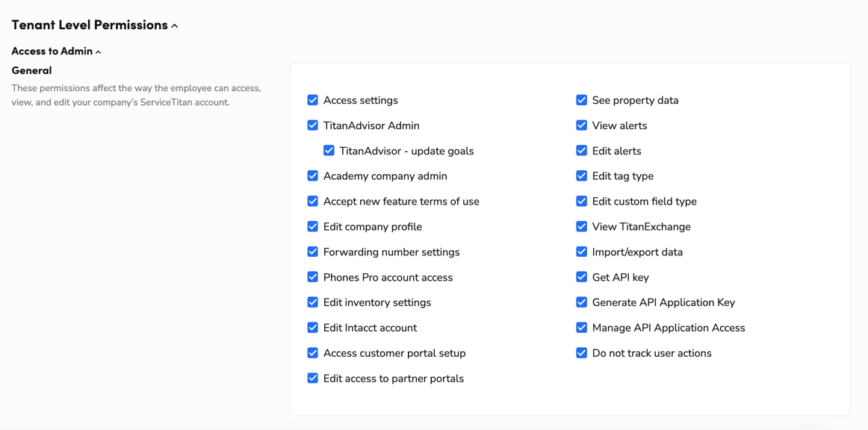Toggle the See property data checkbox

(581, 100)
